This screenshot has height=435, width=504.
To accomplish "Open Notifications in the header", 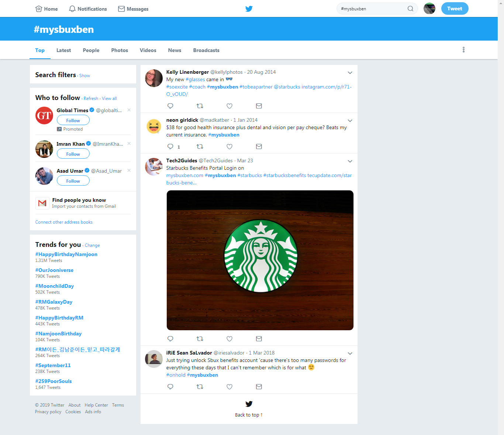I will [88, 9].
